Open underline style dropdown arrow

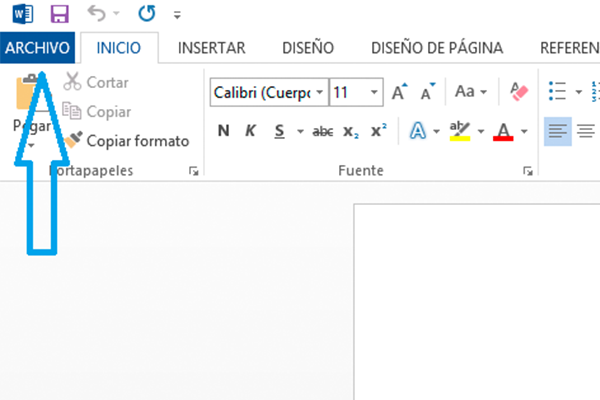point(300,132)
